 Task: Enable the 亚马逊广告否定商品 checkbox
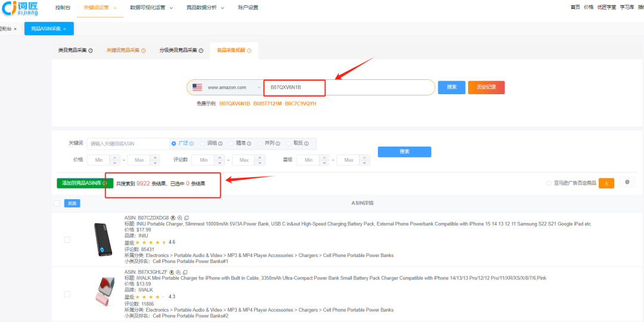point(549,183)
